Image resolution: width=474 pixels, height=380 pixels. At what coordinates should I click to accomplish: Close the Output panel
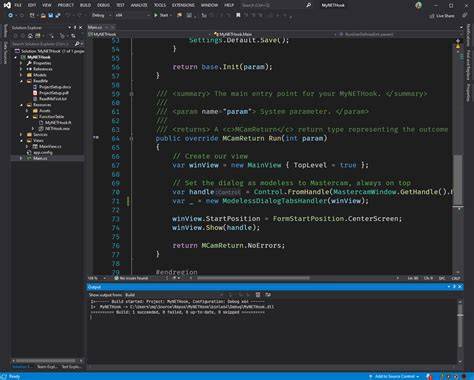460,287
